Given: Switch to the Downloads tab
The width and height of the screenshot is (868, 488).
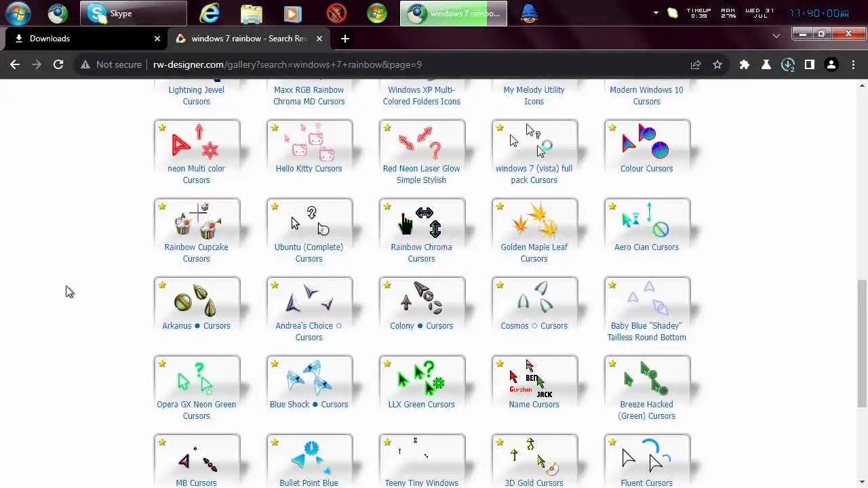Looking at the screenshot, I should pyautogui.click(x=85, y=39).
